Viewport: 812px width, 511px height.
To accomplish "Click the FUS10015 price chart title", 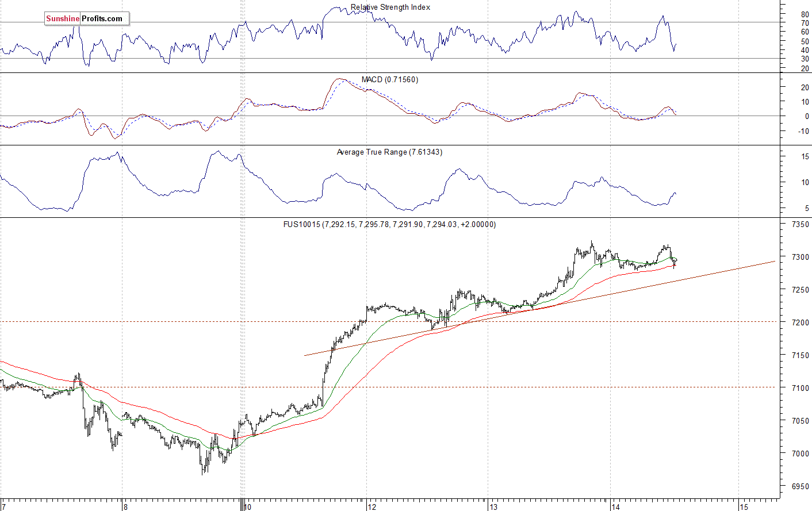I will click(389, 225).
